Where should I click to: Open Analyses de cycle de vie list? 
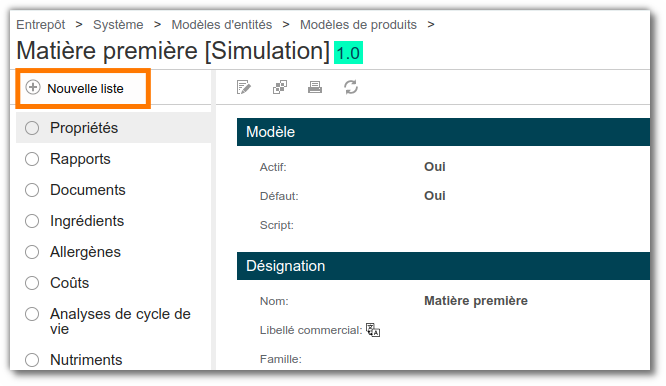(120, 321)
